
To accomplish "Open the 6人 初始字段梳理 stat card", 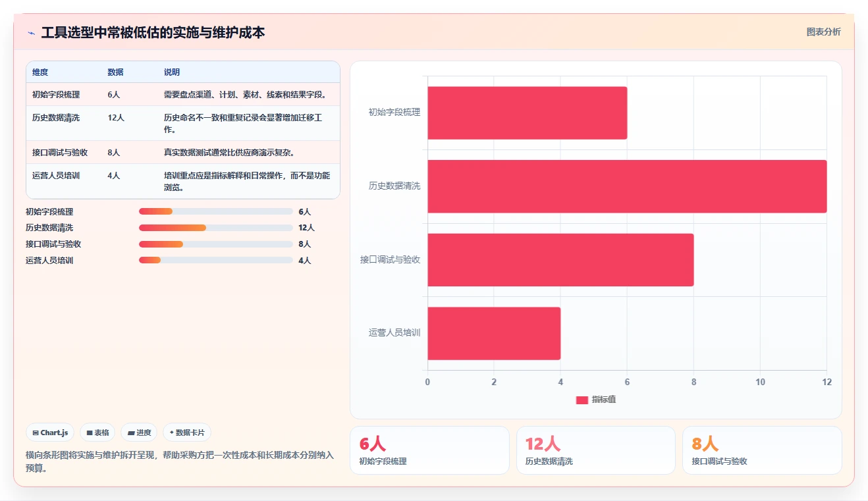I will coord(429,450).
